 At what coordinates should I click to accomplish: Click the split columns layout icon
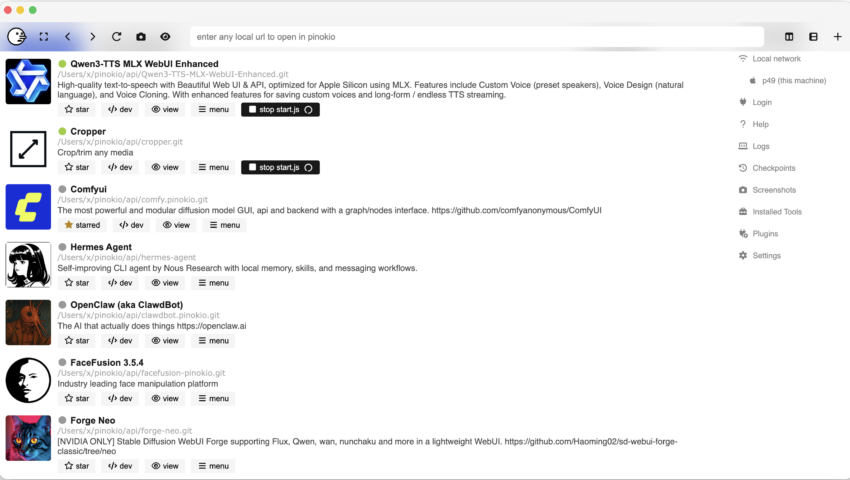(789, 37)
